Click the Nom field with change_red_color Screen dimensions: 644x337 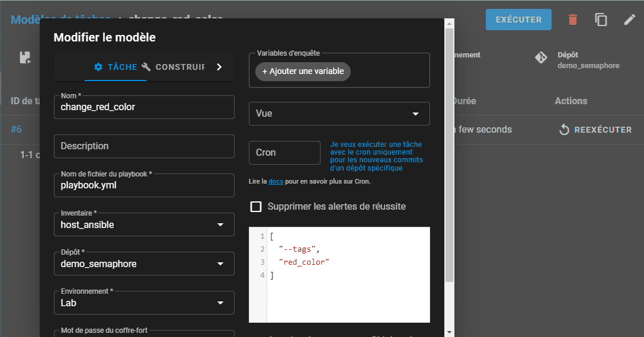coord(144,107)
